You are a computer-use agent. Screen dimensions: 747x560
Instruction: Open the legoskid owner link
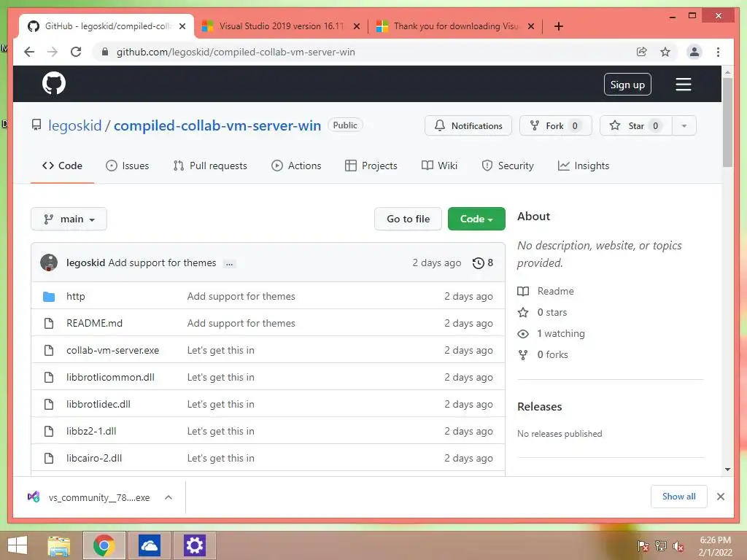(75, 125)
